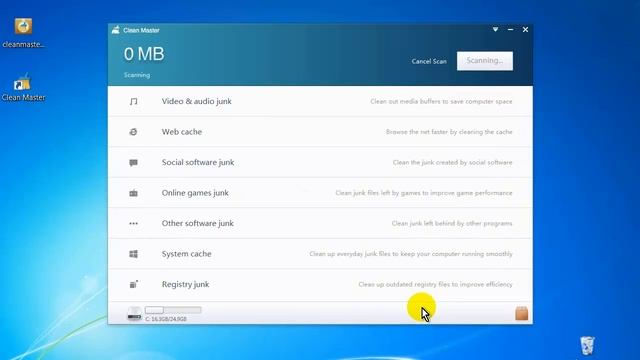Click the hard drive icon at bottom left
This screenshot has height=360, width=640.
[x=134, y=313]
